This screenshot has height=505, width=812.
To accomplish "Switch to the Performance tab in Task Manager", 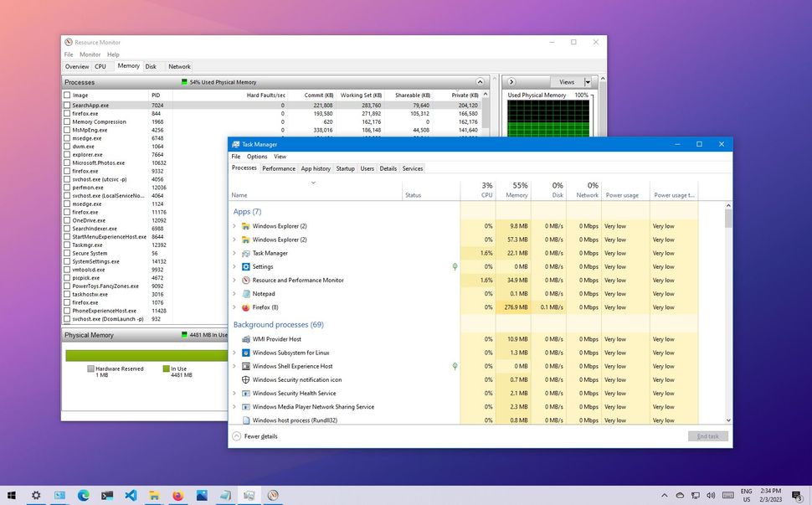I will click(x=278, y=168).
